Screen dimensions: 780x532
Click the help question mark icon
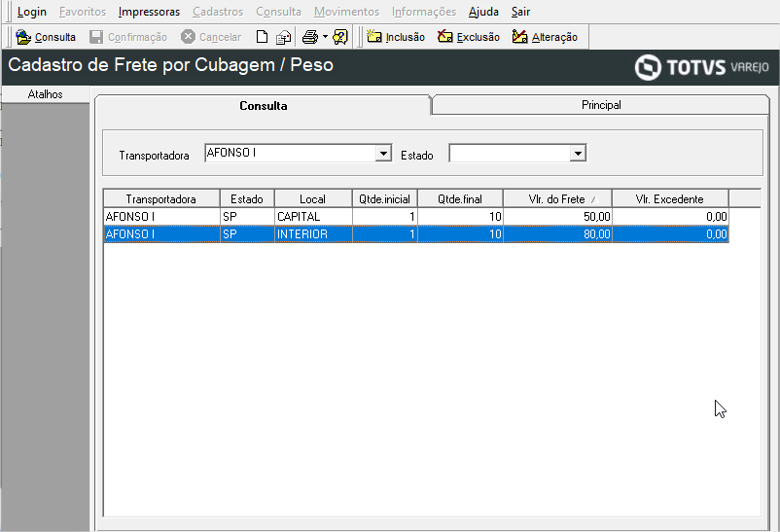pyautogui.click(x=340, y=37)
